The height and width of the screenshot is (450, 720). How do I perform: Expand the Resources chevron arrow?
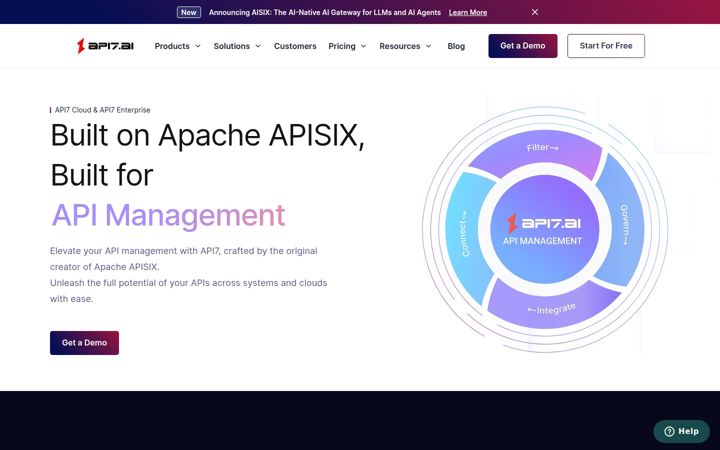coord(428,46)
